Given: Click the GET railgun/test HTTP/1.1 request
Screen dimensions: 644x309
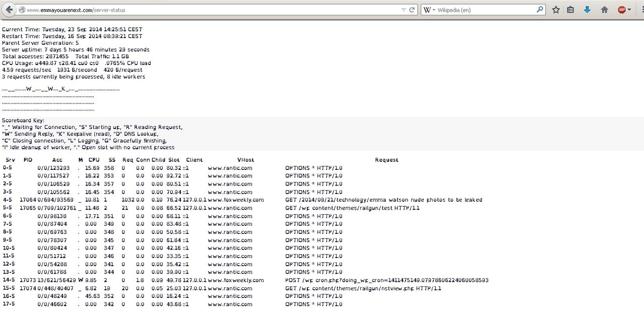Looking at the screenshot, I should (x=352, y=208).
